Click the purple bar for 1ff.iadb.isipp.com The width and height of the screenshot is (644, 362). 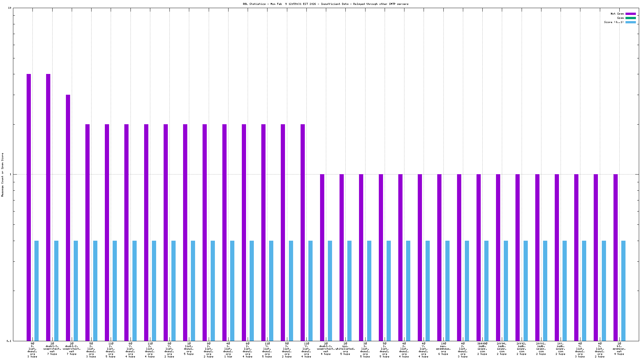coord(557,257)
